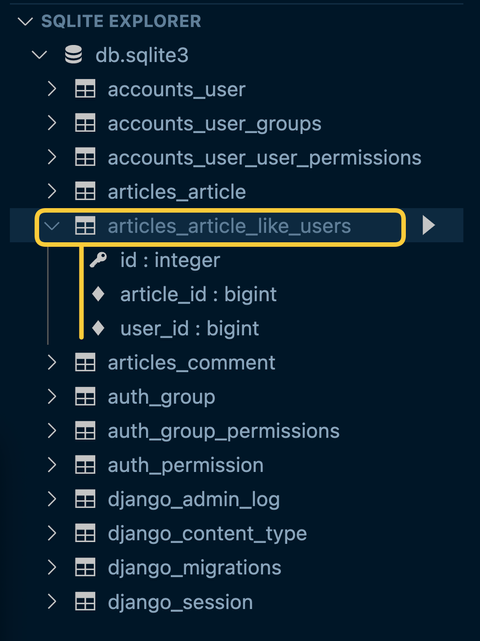Click the accounts_user_user_permissions table icon
480x641 pixels.
(85, 157)
